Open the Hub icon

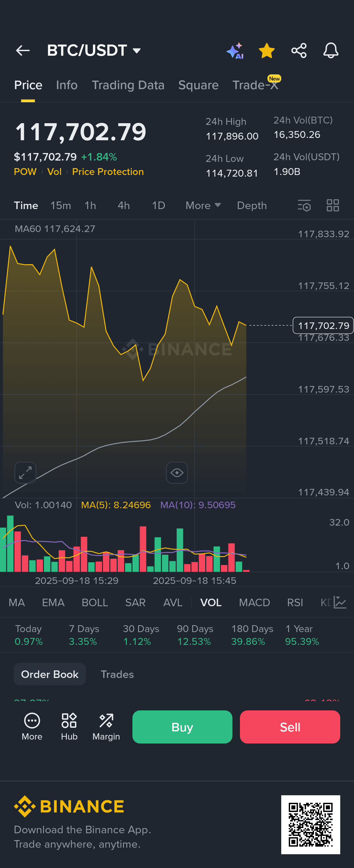[x=69, y=727]
